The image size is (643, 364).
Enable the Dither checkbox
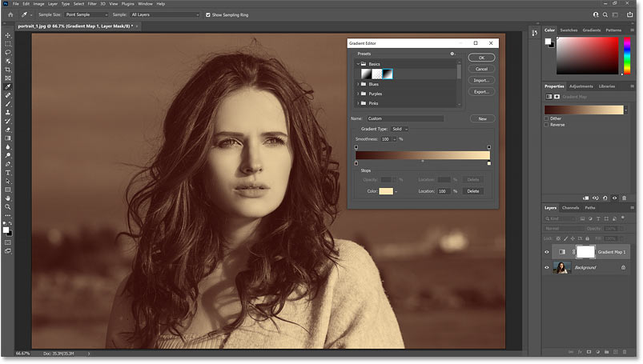(x=546, y=118)
